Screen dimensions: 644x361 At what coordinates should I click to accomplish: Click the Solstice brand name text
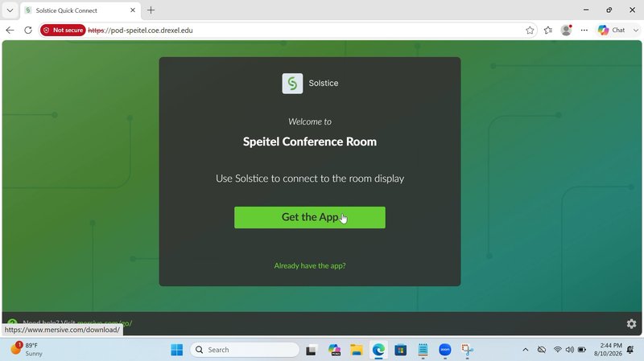tap(324, 84)
